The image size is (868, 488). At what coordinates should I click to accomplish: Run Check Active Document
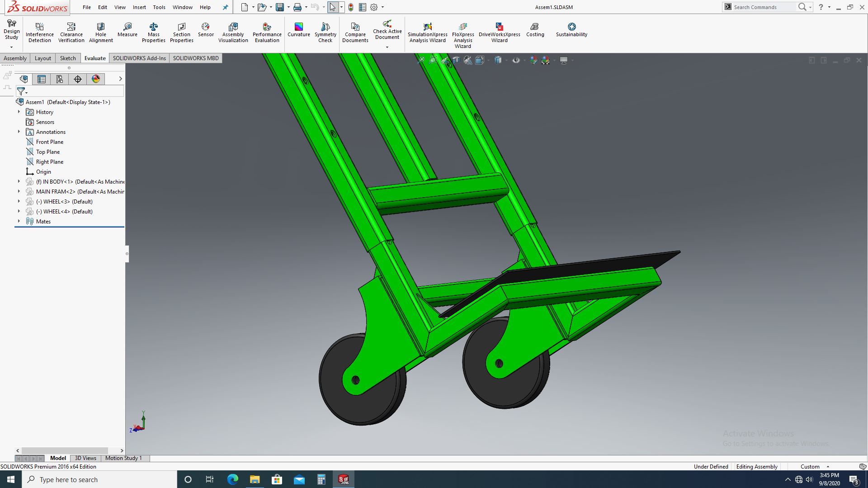point(387,30)
